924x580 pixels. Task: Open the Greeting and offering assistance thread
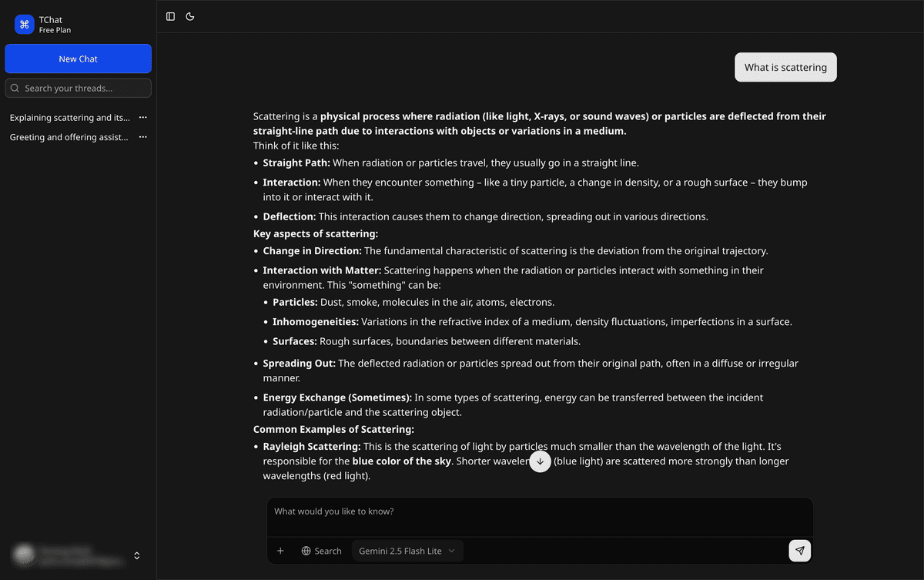click(69, 137)
